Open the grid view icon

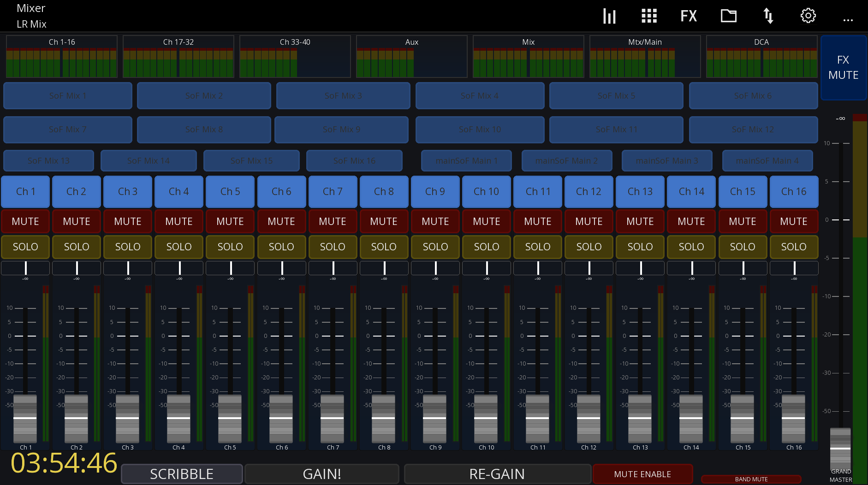point(649,16)
